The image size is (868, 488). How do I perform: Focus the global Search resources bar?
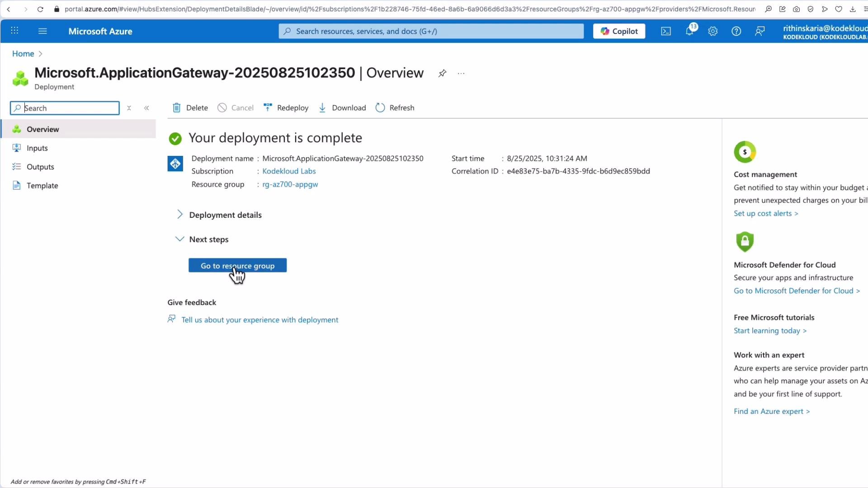(x=431, y=31)
